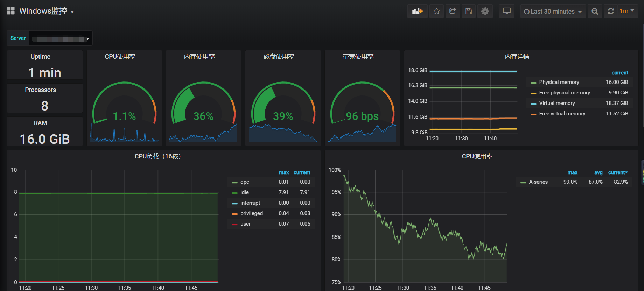Open Windows监控 dashboard title menu
The width and height of the screenshot is (644, 291).
(x=46, y=11)
